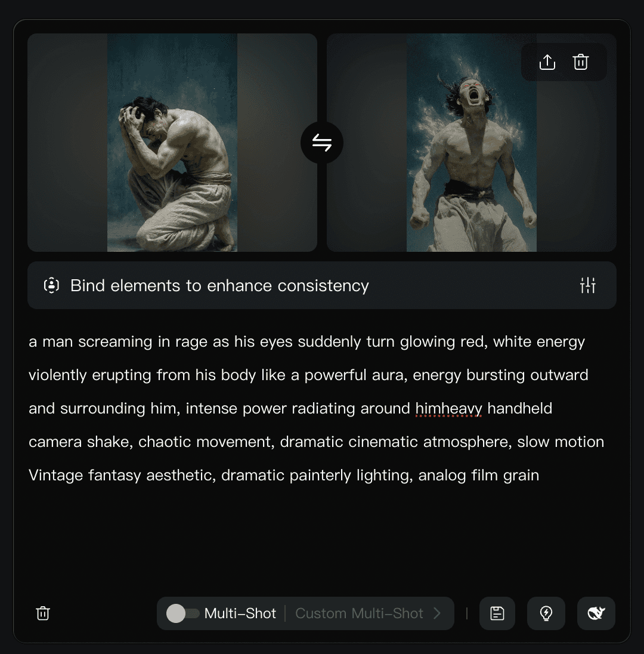
Task: Place cursor after 'analog film grain' text
Action: (540, 476)
